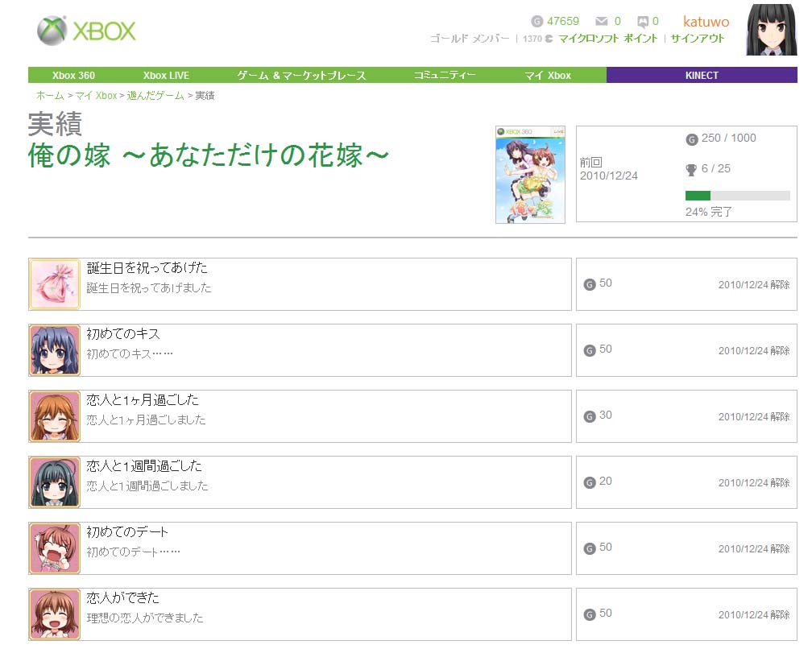Click G icon in 初めてのキス row
Viewport: 812px width, 649px height.
pos(590,350)
